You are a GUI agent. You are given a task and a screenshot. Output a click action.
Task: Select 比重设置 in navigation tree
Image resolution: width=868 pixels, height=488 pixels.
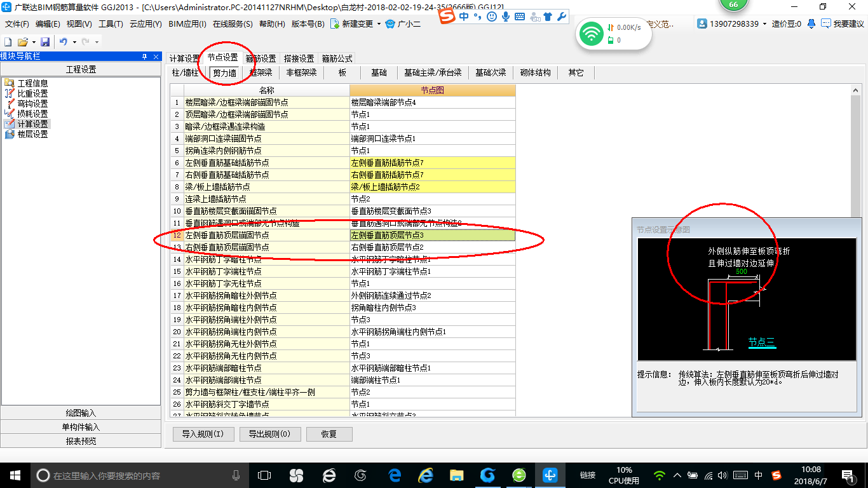click(x=32, y=93)
